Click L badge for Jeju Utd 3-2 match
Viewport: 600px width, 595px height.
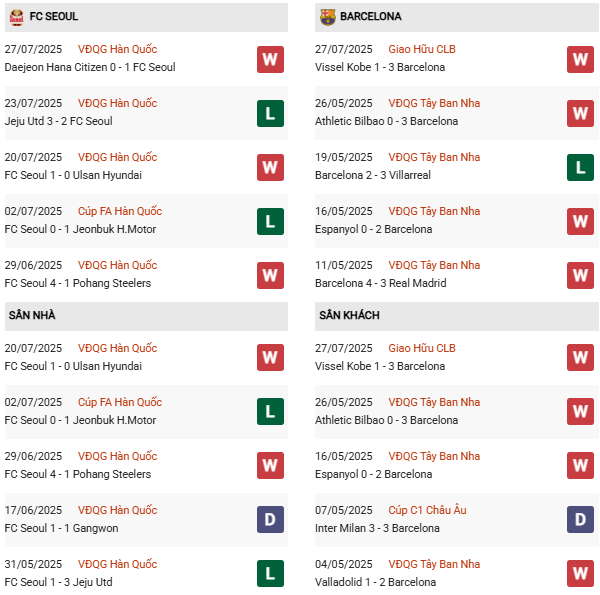269,113
